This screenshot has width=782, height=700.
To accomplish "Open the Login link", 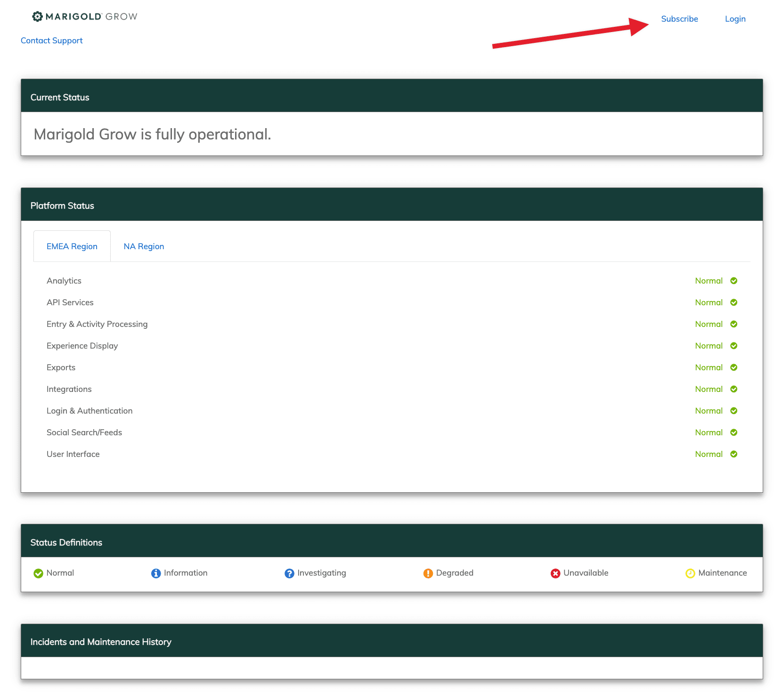I will click(x=735, y=19).
